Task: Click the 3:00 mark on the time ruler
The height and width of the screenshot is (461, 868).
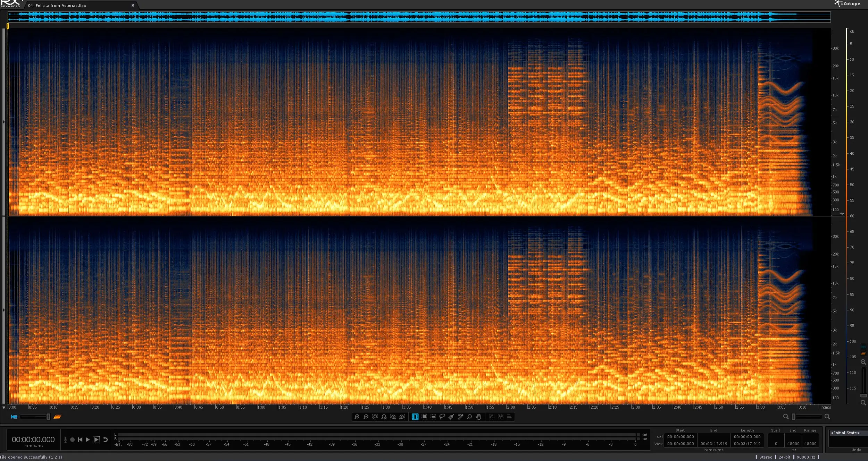Action: (x=760, y=407)
